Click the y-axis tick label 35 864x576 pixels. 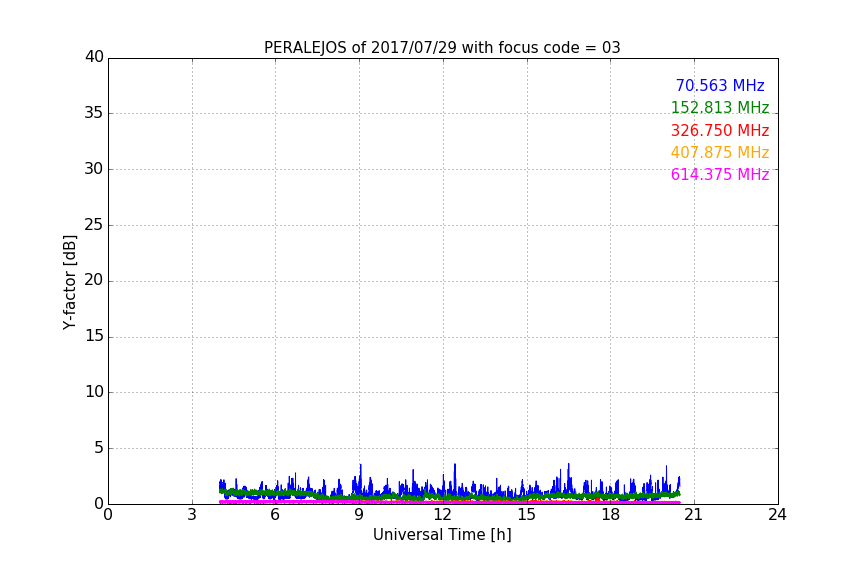click(x=94, y=113)
